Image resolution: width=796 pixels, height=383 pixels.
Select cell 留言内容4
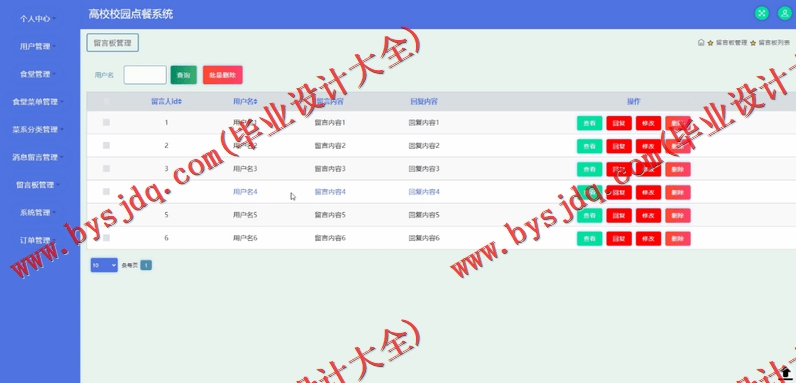click(330, 192)
